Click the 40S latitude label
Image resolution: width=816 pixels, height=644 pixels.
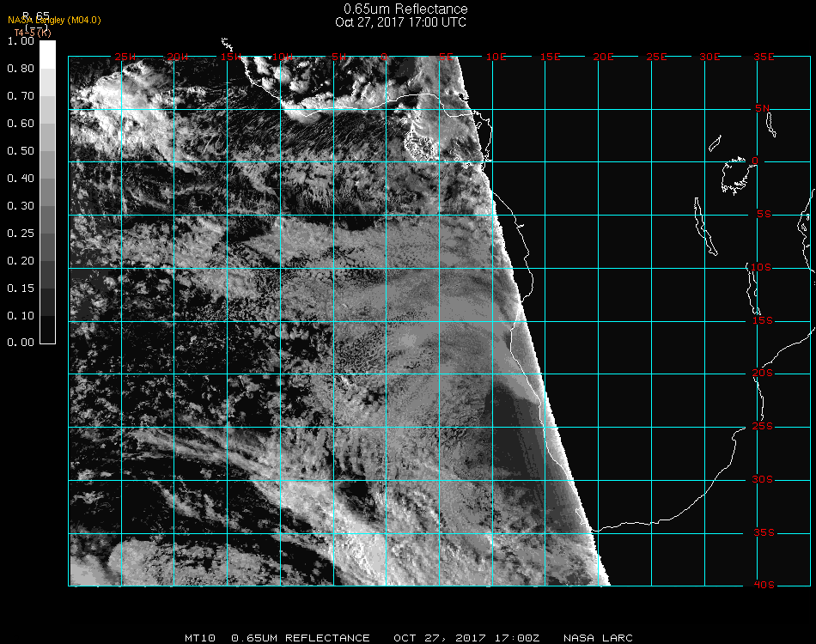[x=764, y=586]
